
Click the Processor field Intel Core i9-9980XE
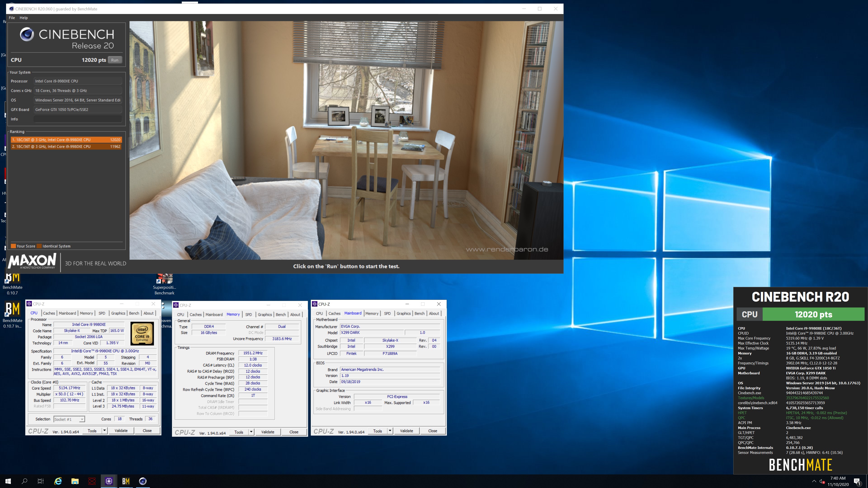(x=78, y=81)
